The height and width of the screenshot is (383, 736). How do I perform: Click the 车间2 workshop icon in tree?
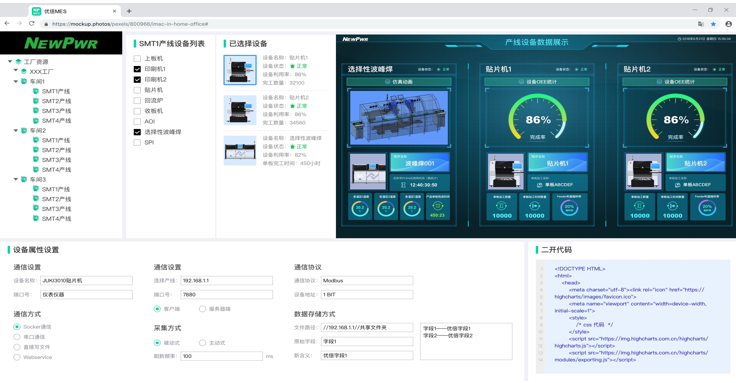[x=24, y=130]
